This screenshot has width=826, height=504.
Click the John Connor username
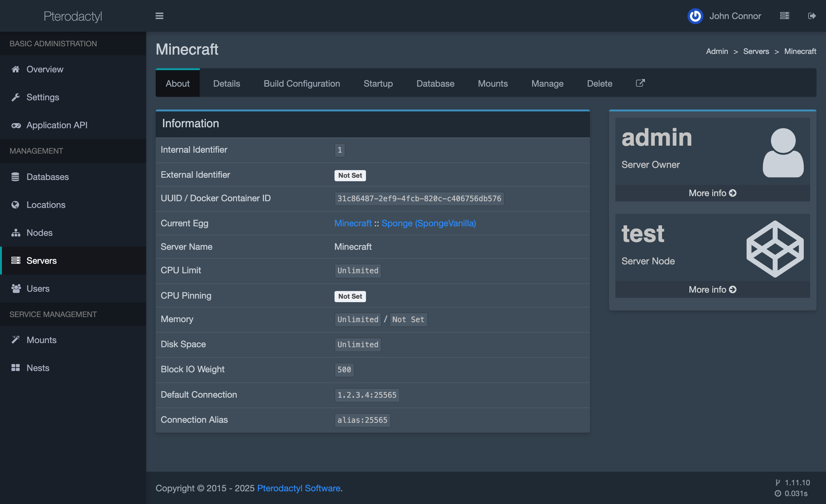click(735, 16)
